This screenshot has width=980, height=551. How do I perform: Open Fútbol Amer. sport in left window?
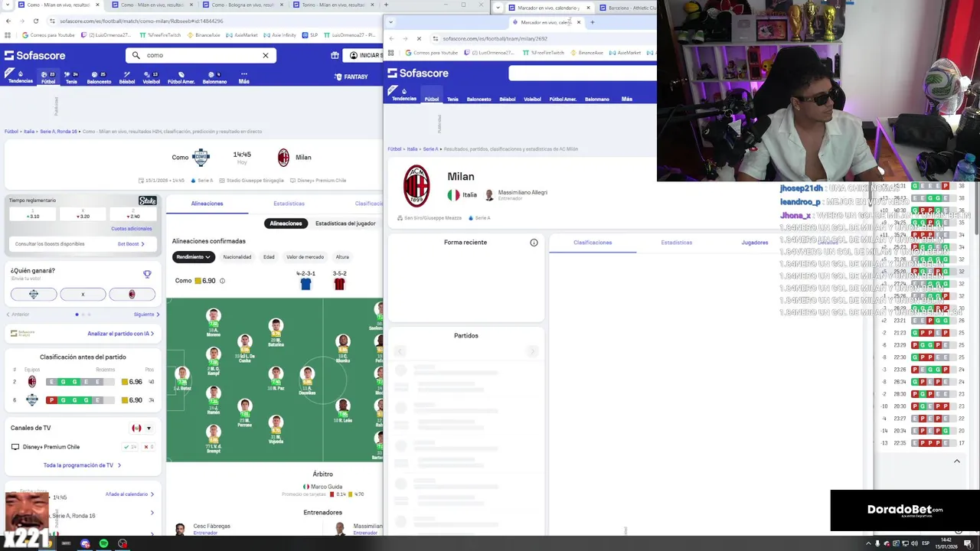181,77
